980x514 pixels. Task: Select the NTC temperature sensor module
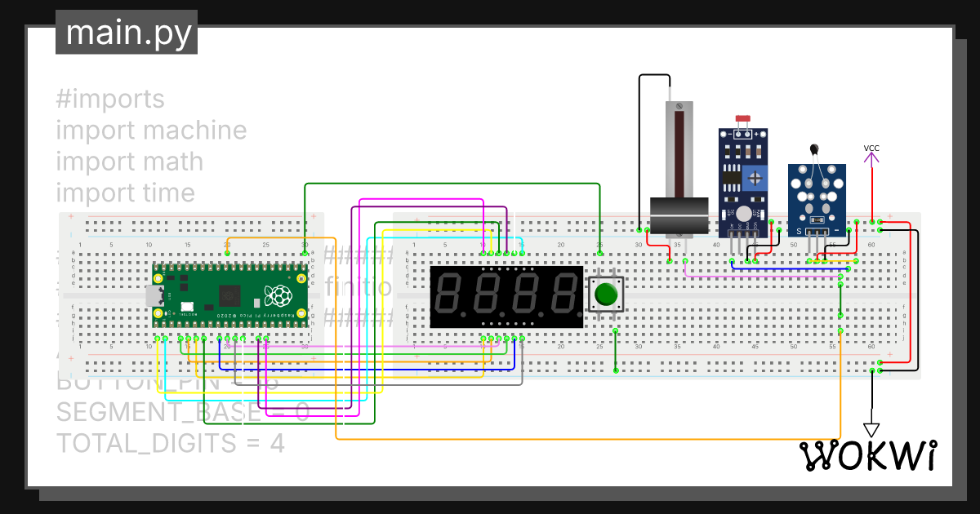pos(817,196)
